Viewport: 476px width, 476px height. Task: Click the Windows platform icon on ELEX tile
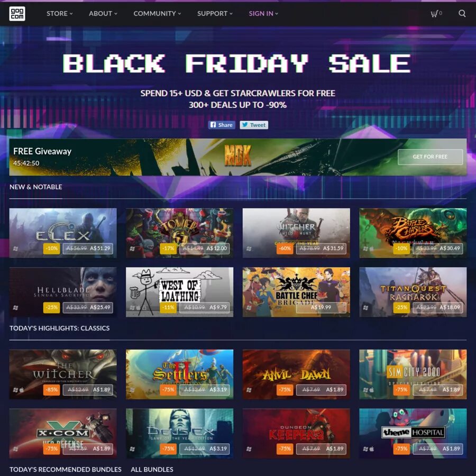tap(16, 249)
